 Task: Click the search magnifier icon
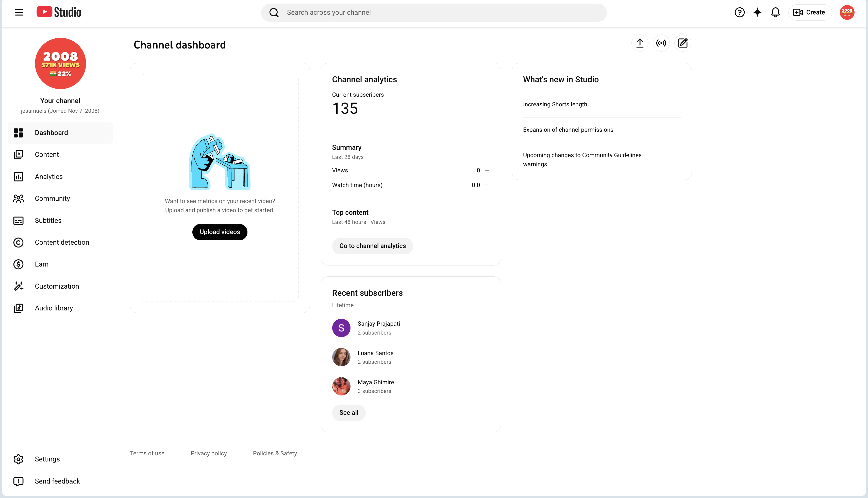(274, 13)
